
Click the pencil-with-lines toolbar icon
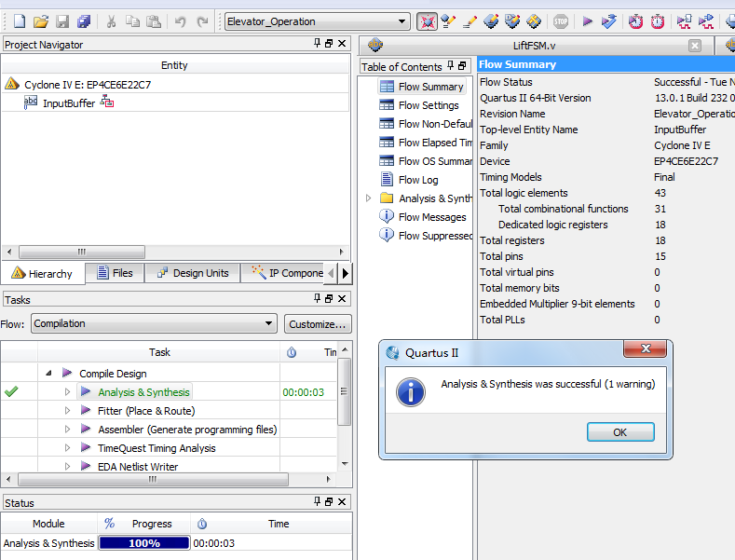coord(470,21)
